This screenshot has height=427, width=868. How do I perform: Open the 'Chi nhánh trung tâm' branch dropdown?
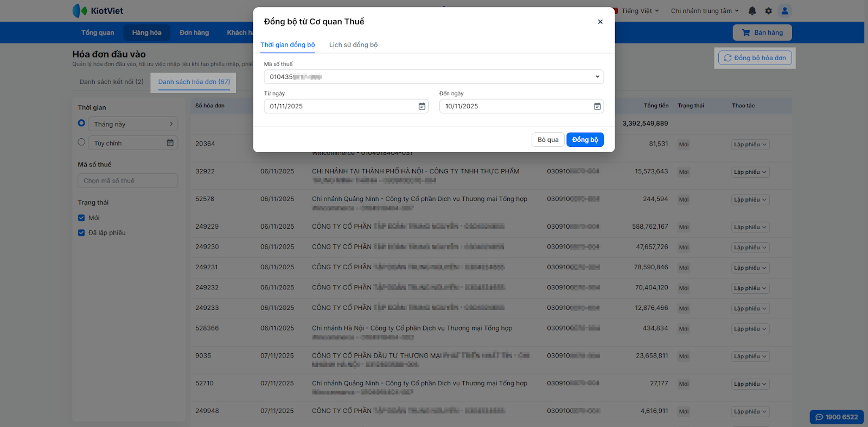[x=705, y=11]
